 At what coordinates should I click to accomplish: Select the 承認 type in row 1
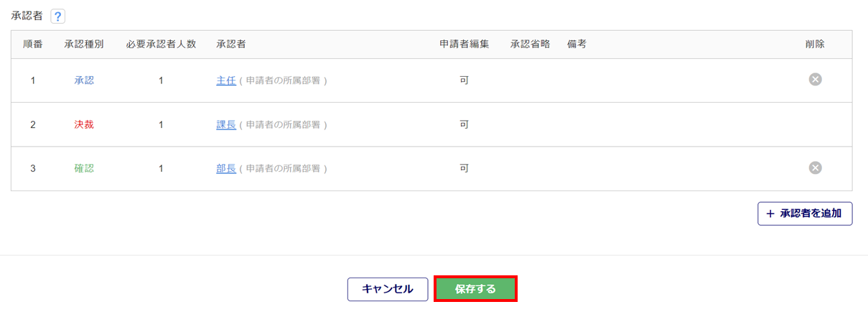pyautogui.click(x=84, y=81)
